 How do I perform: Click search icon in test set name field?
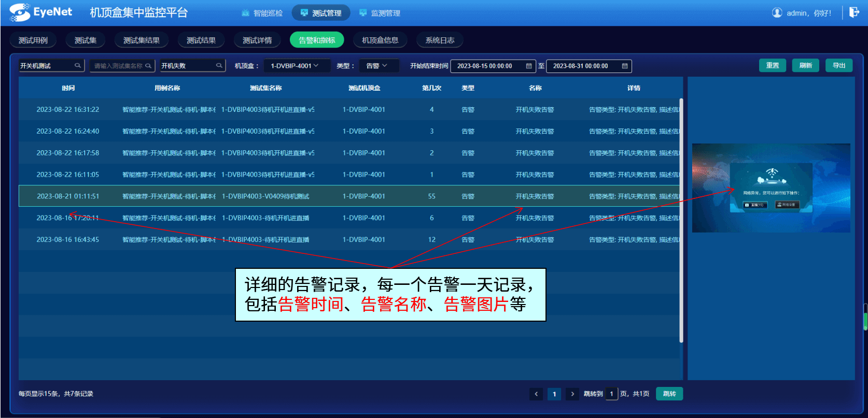[148, 66]
